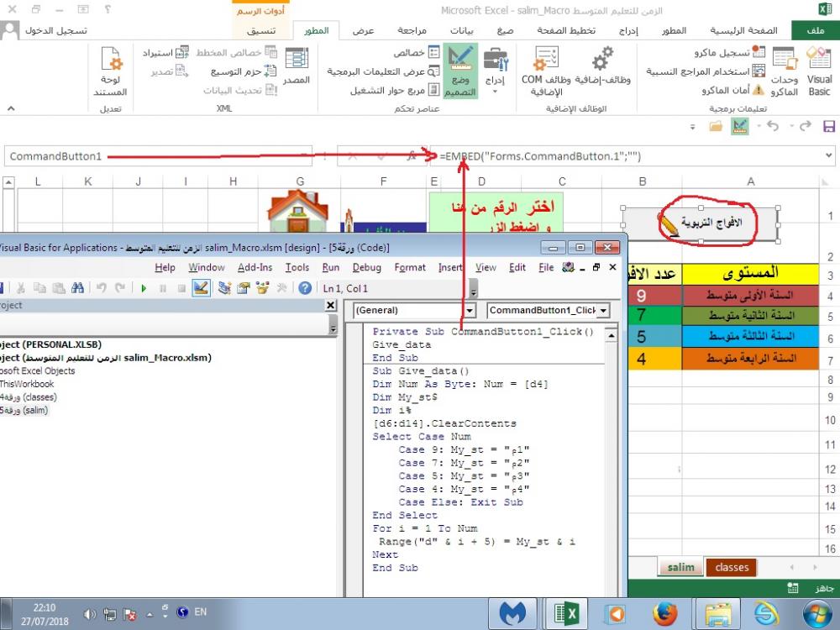Expand the formula bar with its chevron
The width and height of the screenshot is (840, 630).
point(829,156)
